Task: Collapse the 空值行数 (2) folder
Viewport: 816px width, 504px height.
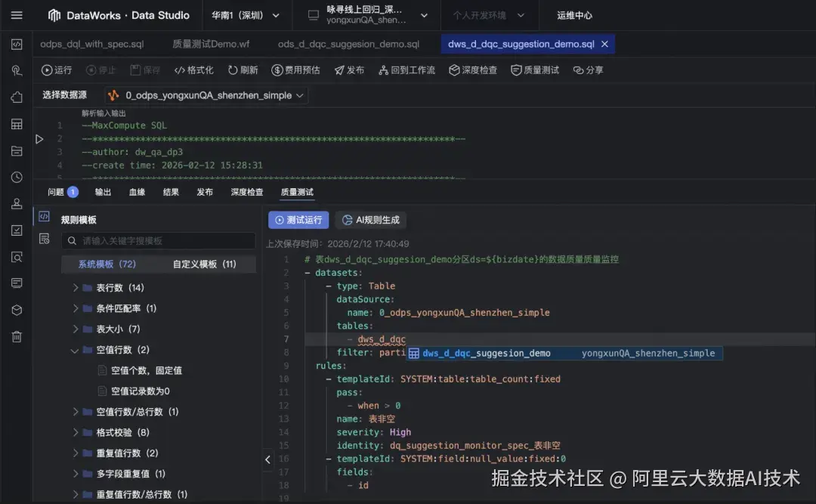Action: click(75, 350)
